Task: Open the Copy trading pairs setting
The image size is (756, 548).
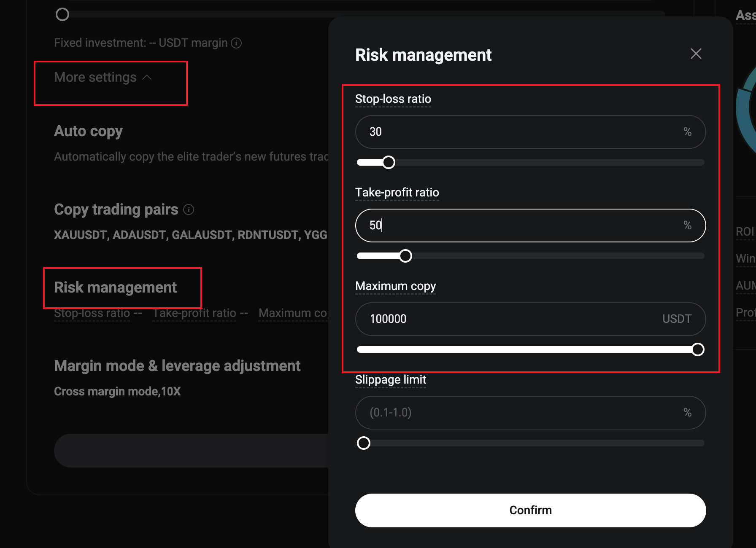Action: (x=116, y=210)
